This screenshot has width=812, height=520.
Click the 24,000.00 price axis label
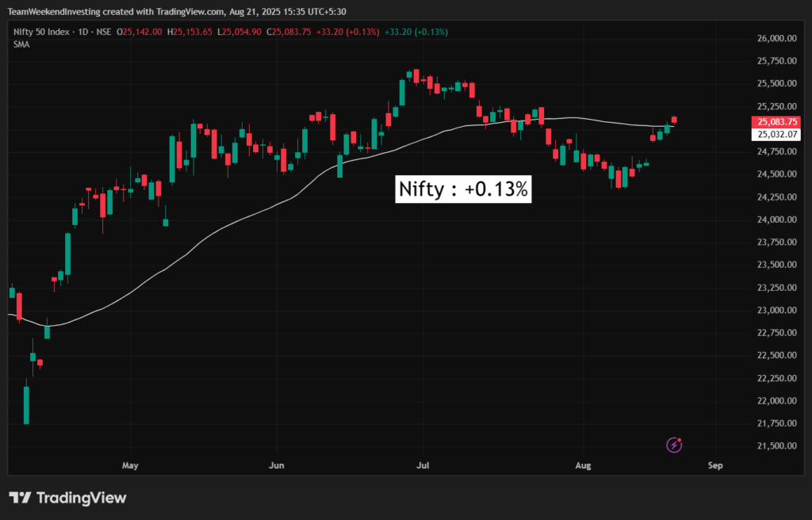click(777, 220)
